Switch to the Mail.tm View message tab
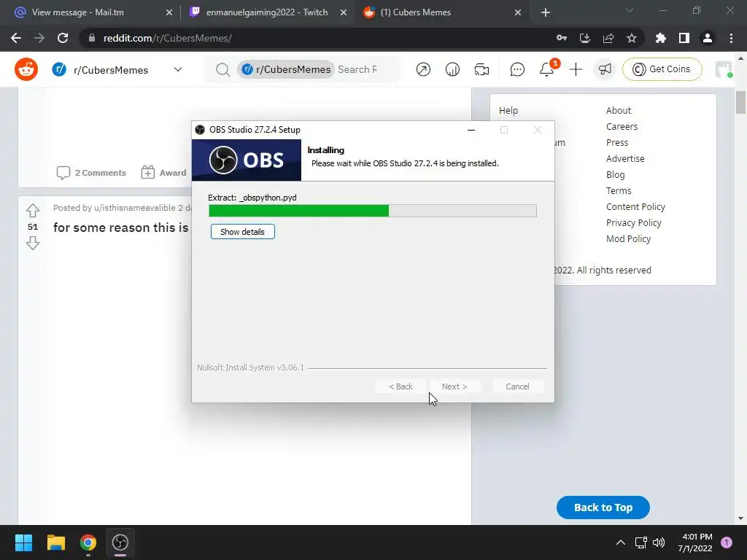747x560 pixels. (77, 12)
